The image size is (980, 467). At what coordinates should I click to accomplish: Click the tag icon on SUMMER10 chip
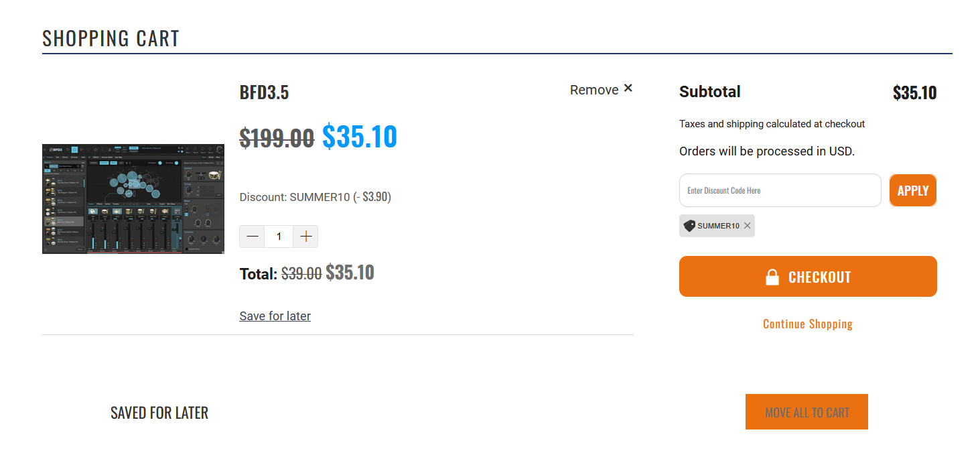(689, 226)
